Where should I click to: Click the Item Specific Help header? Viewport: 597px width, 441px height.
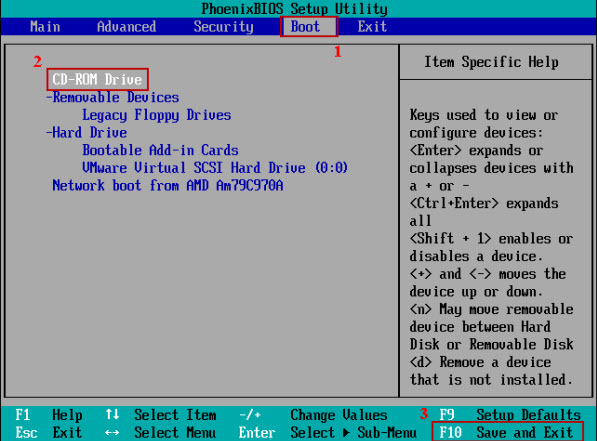[x=491, y=62]
